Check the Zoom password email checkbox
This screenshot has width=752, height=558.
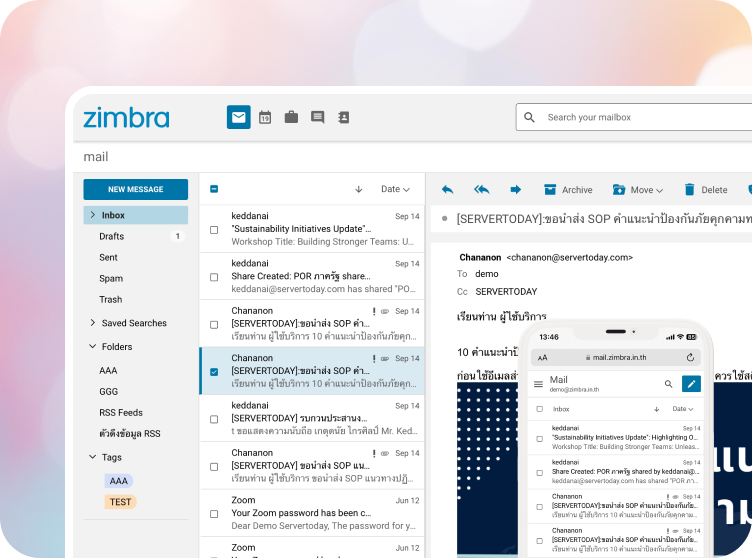[x=214, y=514]
